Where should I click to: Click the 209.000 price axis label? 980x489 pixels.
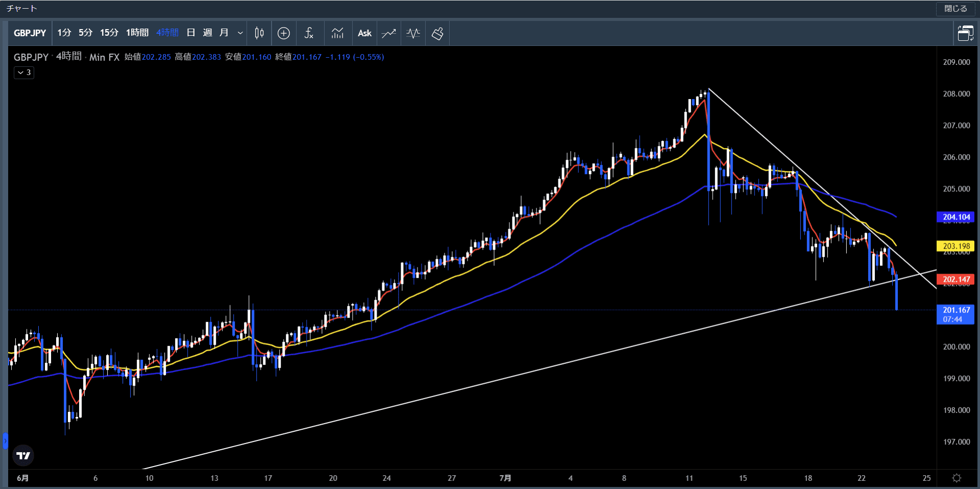pos(956,62)
